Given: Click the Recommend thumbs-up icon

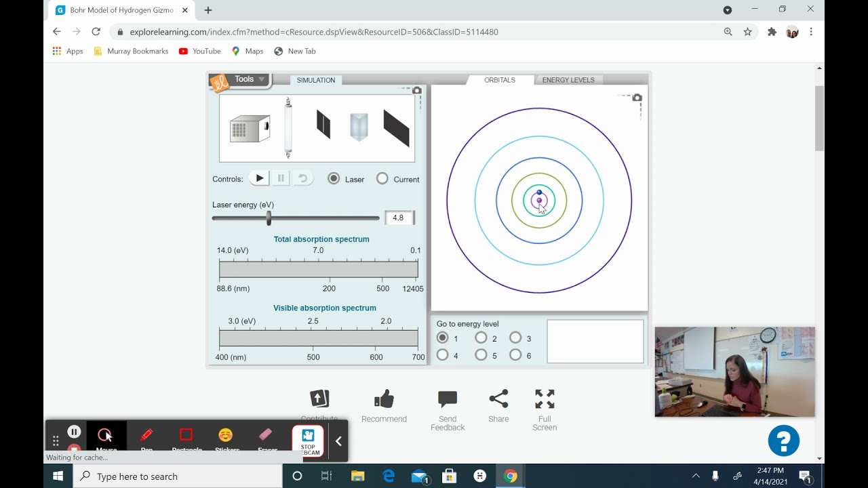Looking at the screenshot, I should [384, 399].
